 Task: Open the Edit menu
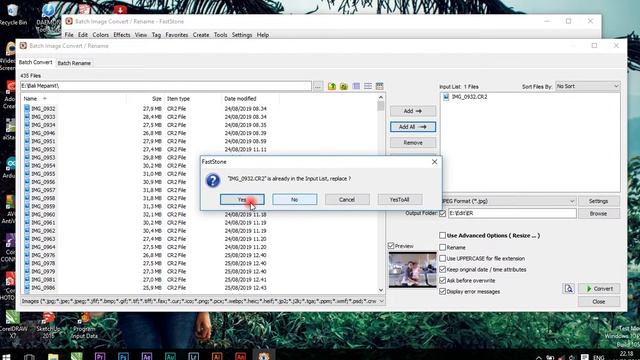[83, 35]
